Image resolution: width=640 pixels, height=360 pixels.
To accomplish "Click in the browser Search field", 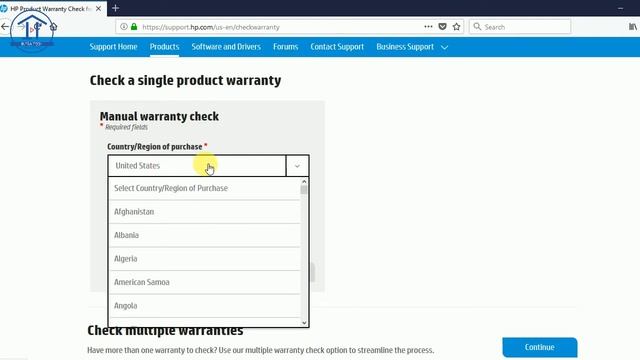I will [520, 27].
